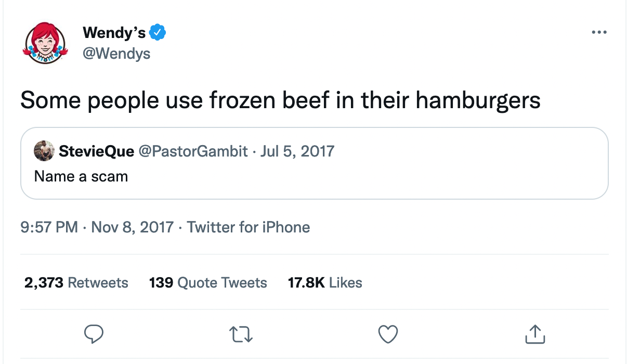Click the @PastorGambit handle
627x364 pixels.
click(x=192, y=151)
